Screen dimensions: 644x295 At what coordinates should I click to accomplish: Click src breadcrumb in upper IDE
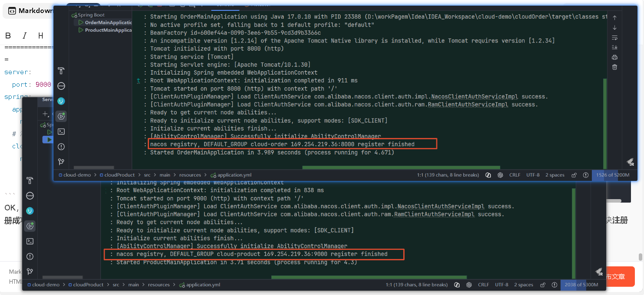point(147,175)
